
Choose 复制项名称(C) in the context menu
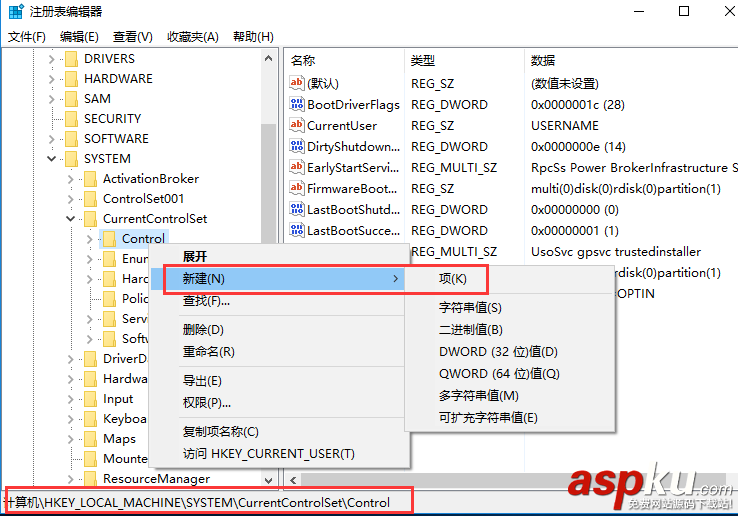tap(280, 432)
